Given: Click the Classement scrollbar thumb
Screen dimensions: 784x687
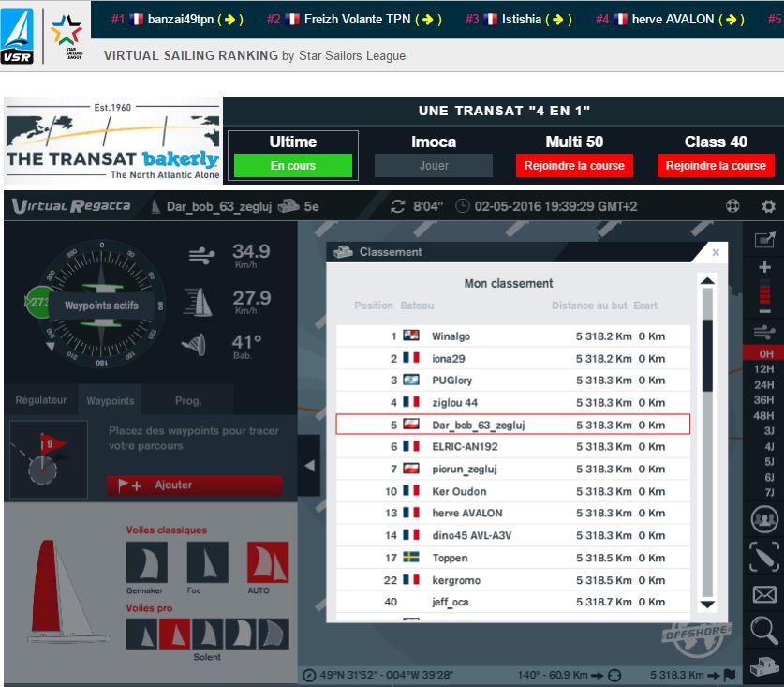Looking at the screenshot, I should pos(707,356).
